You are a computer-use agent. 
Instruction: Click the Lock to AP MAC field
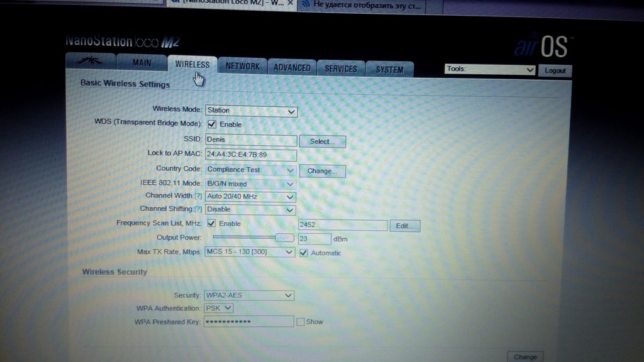click(250, 155)
